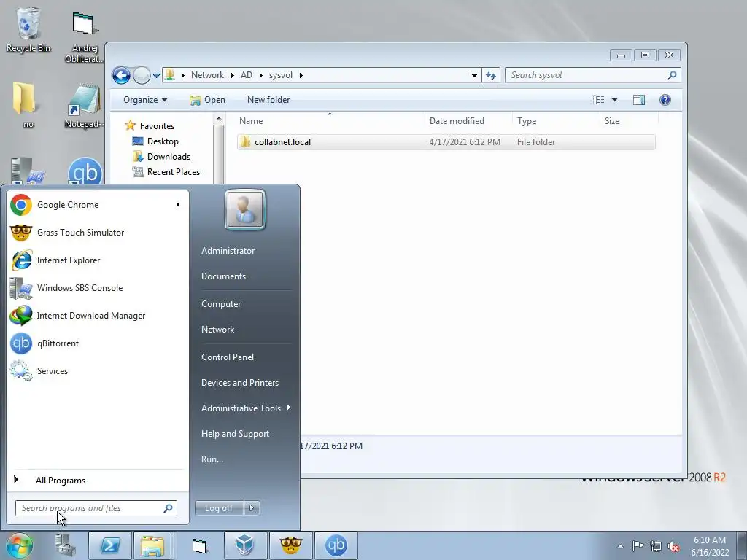Launch Grass Touch Simulator
The width and height of the screenshot is (747, 560).
pyautogui.click(x=98, y=233)
